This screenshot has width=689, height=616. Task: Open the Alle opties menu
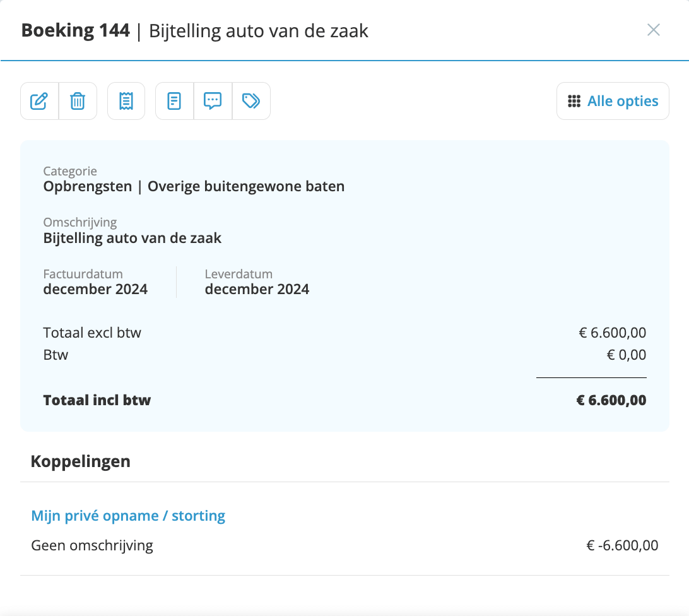[x=613, y=101]
